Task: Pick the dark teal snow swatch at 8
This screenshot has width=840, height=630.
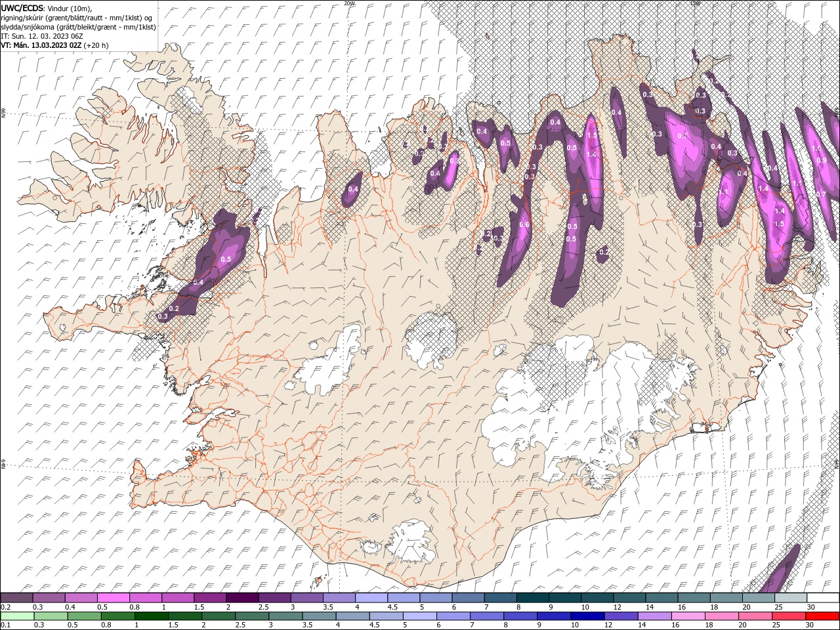Action: click(534, 597)
